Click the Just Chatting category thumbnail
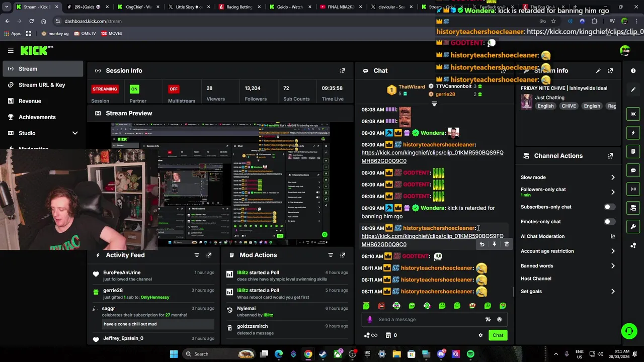 tap(526, 101)
